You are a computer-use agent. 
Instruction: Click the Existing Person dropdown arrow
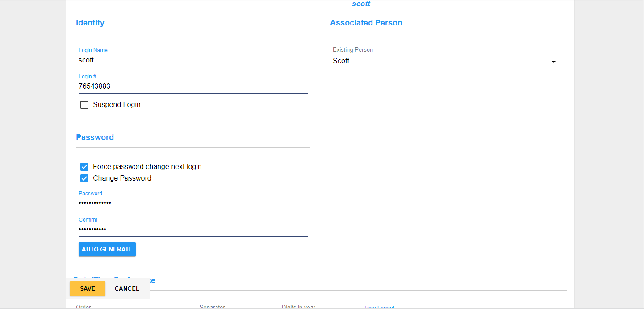tap(553, 62)
